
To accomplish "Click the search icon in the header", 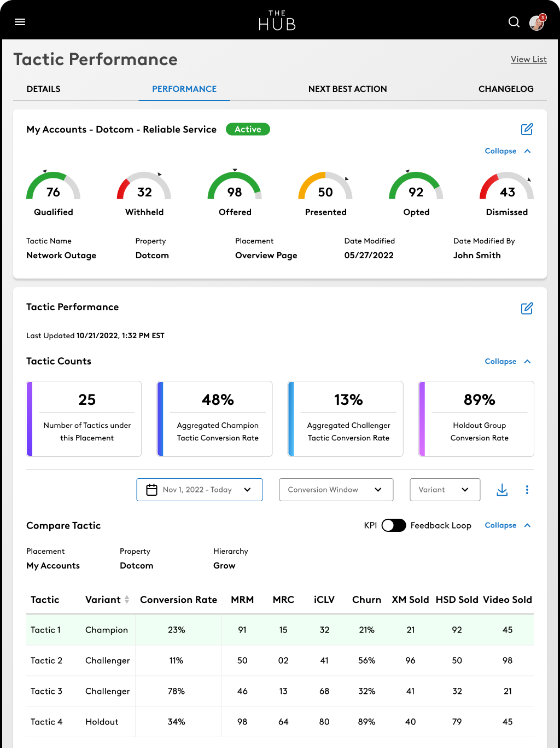I will [514, 22].
